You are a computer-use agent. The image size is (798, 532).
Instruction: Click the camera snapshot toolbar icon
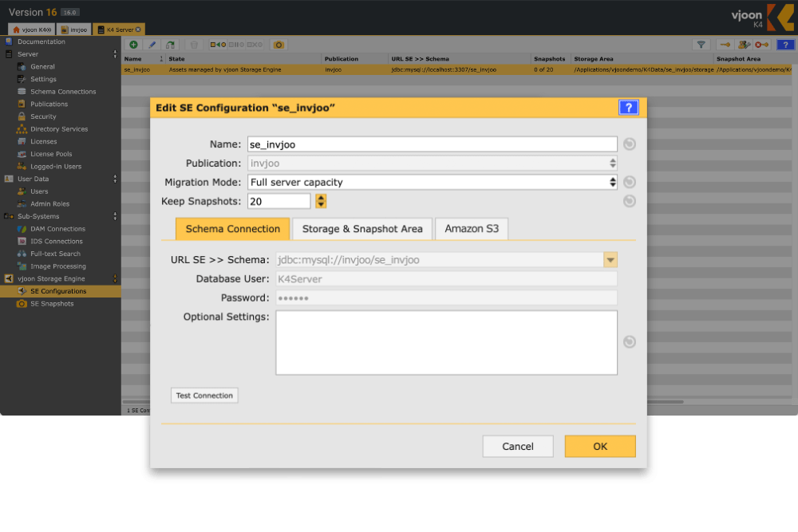pyautogui.click(x=279, y=45)
